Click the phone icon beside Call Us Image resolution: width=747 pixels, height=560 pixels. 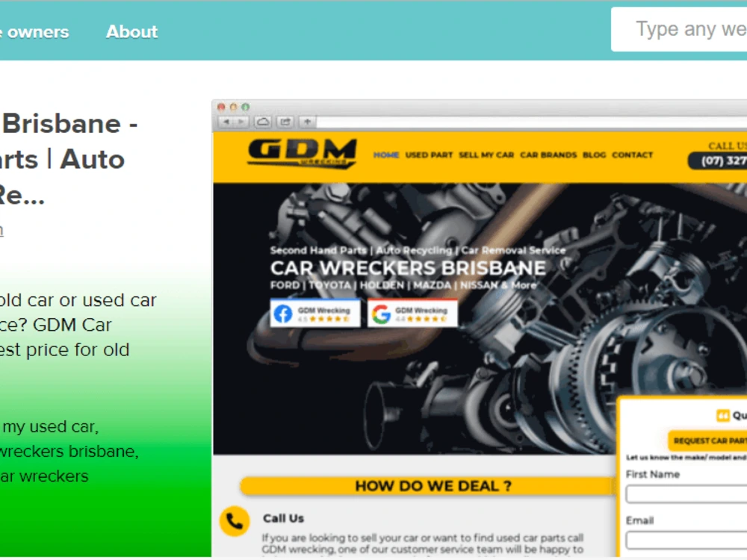(x=235, y=521)
